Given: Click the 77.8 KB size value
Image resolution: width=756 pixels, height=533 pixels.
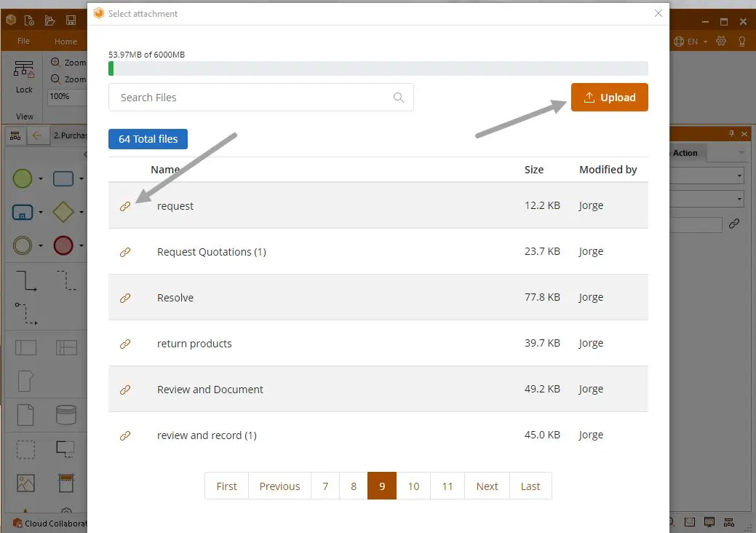Looking at the screenshot, I should click(542, 297).
